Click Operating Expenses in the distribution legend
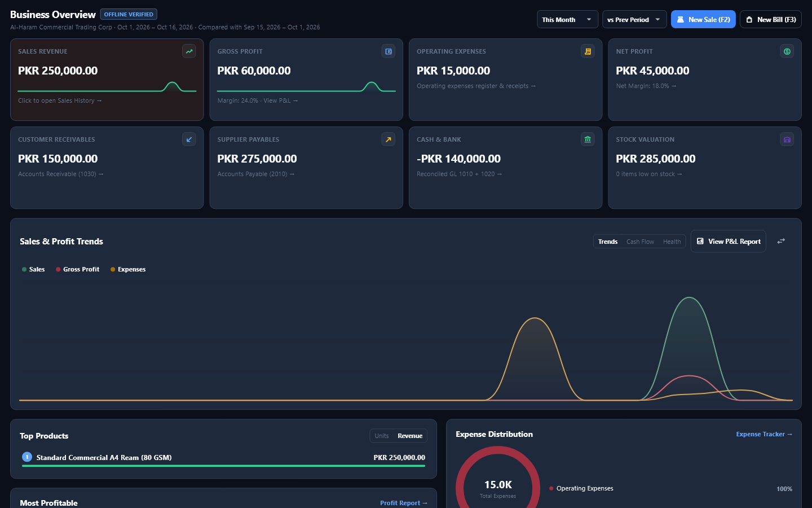This screenshot has height=508, width=812. point(585,488)
